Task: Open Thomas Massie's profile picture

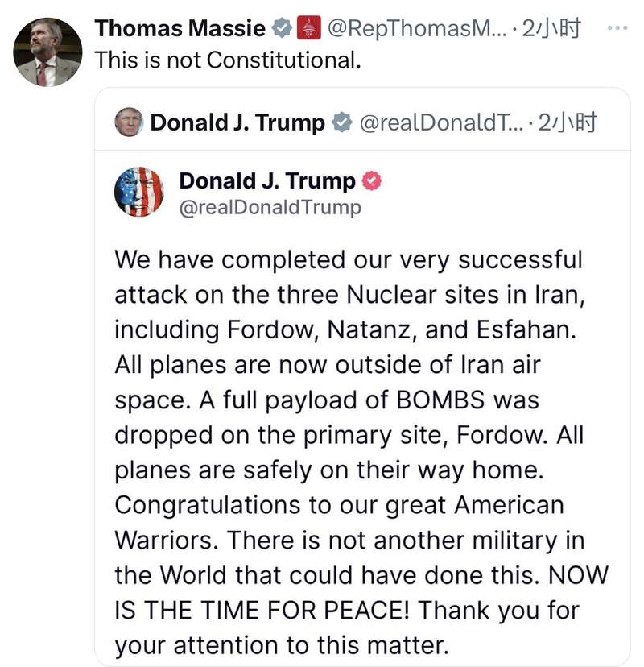Action: coord(47,52)
